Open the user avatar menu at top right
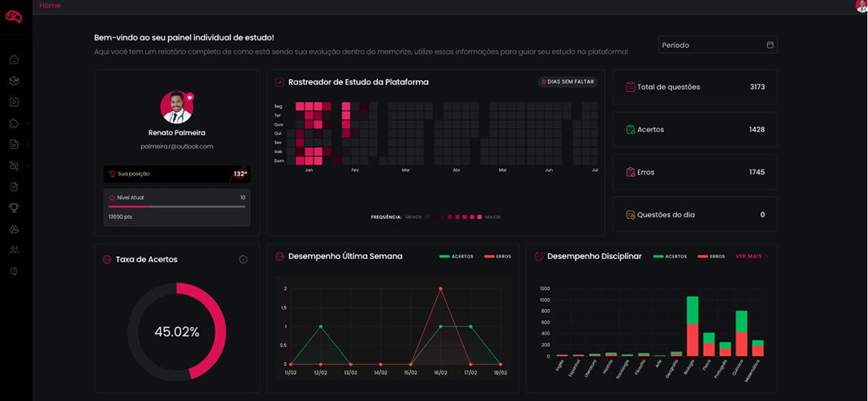The height and width of the screenshot is (401, 868). (x=861, y=6)
